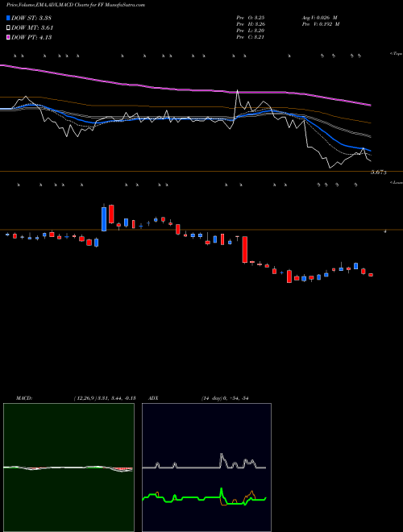Viewport: 403px width, 532px height.
Task: Click the blue DOW ST legend swatch
Action: tap(8, 18)
